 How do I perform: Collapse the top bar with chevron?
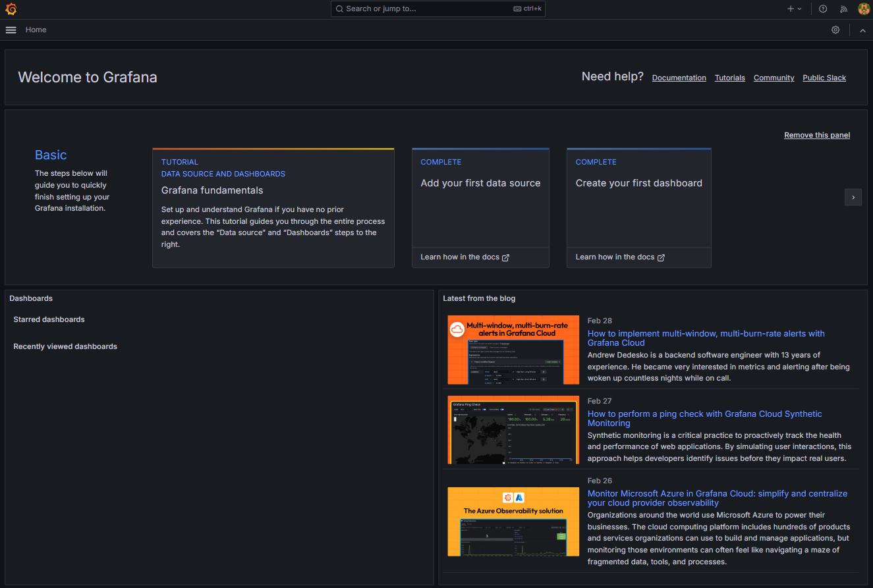[862, 30]
